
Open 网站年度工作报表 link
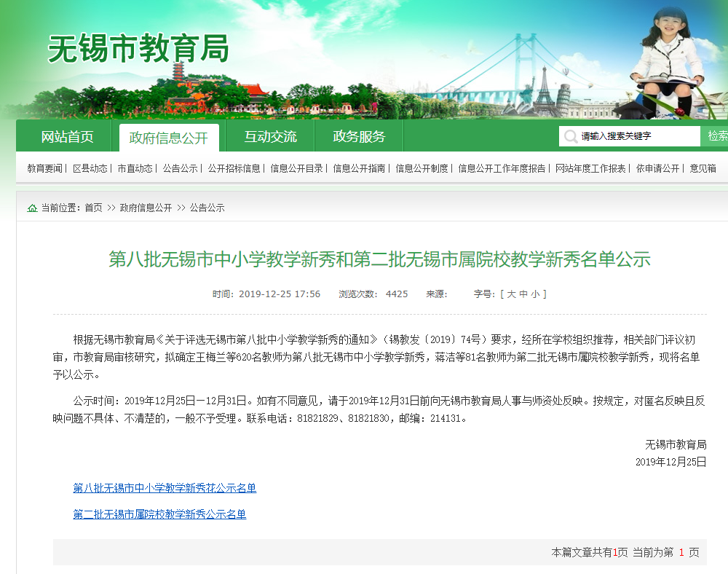pyautogui.click(x=590, y=168)
